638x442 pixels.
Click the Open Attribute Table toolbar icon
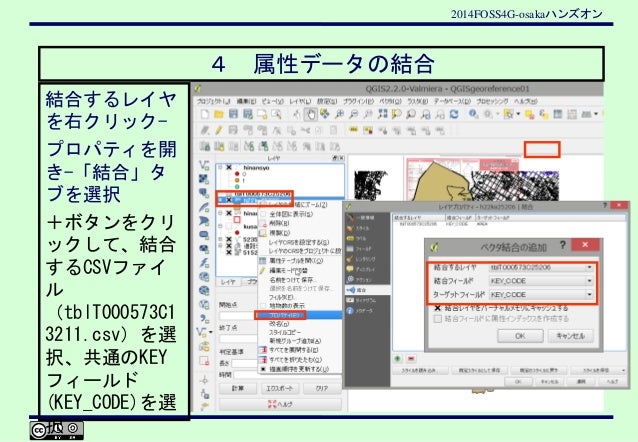558,114
